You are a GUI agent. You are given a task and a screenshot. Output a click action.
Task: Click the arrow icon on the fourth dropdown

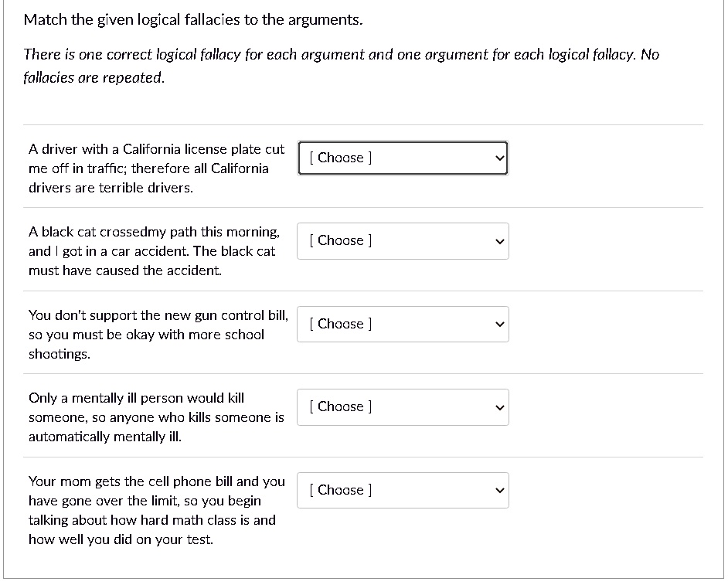pyautogui.click(x=498, y=406)
